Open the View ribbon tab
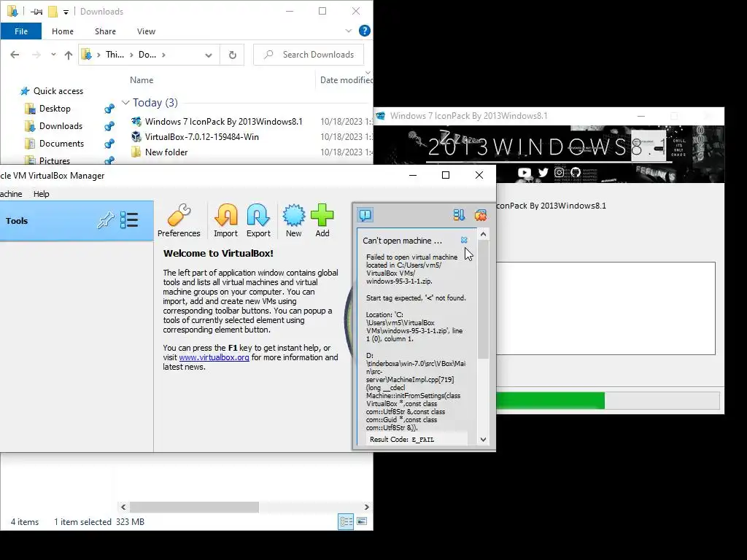 (x=146, y=31)
